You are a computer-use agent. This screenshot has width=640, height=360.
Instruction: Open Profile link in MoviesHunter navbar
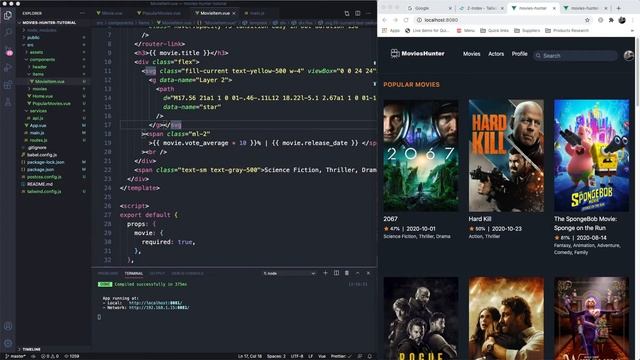click(520, 54)
